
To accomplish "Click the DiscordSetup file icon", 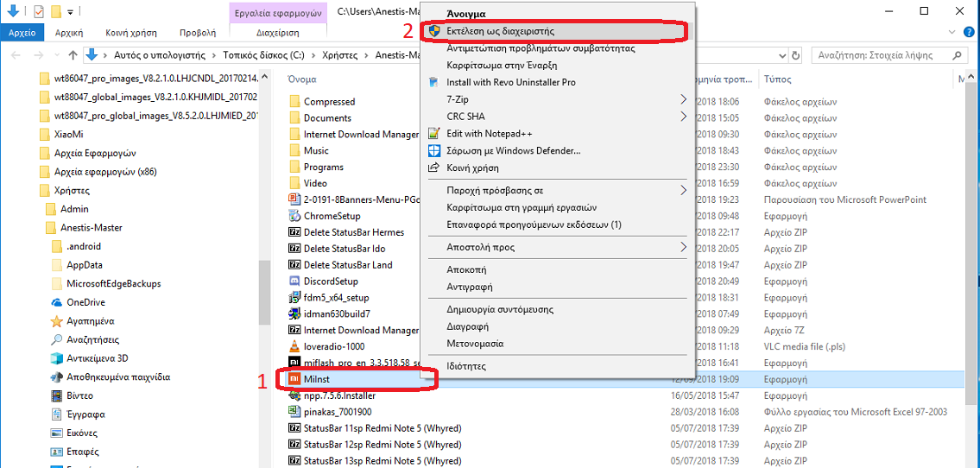I will tap(294, 281).
